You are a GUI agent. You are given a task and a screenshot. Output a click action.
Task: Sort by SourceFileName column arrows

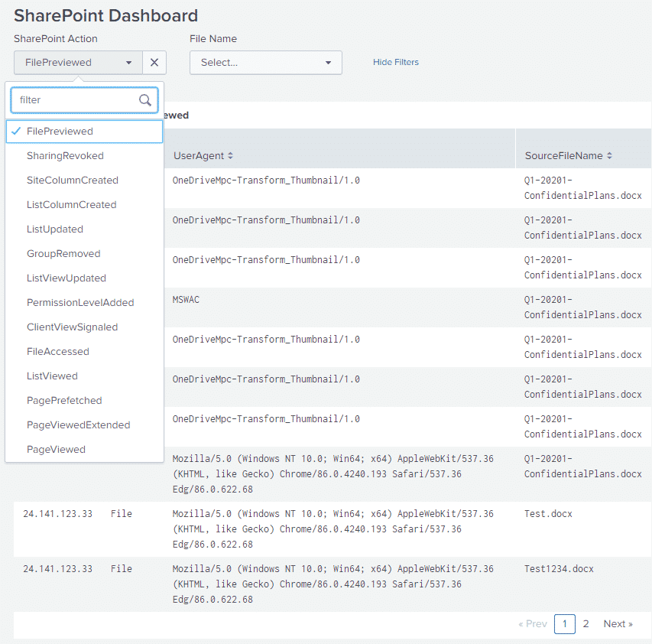point(609,156)
